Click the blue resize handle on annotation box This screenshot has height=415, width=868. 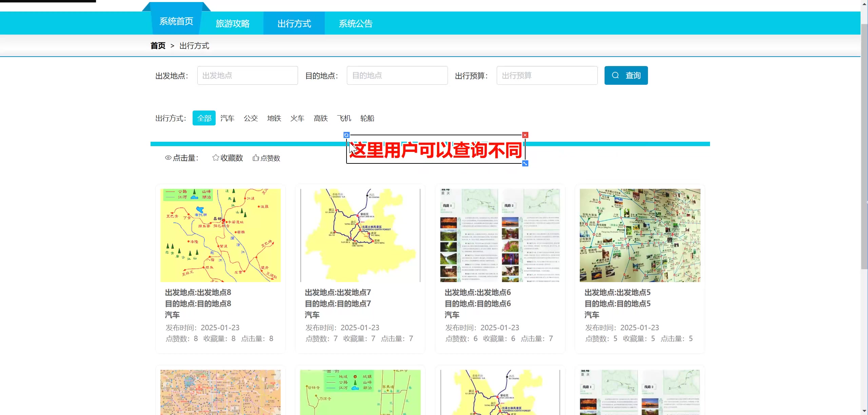(525, 163)
